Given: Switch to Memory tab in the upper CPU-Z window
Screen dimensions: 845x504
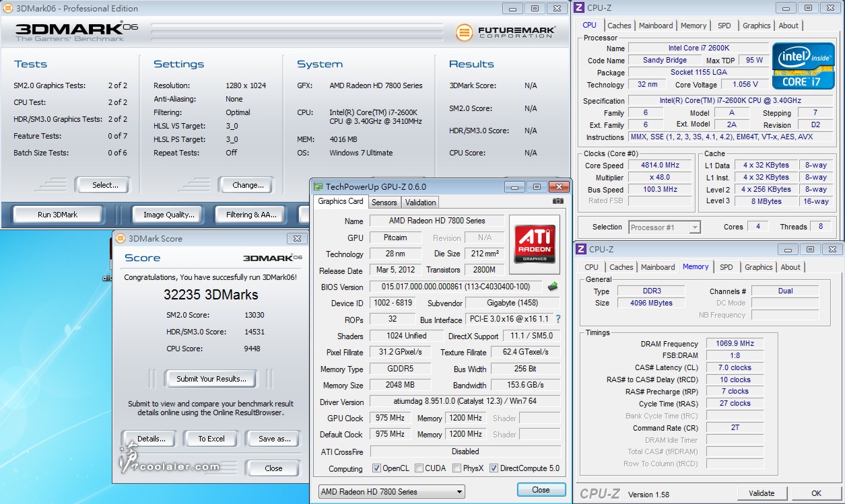Looking at the screenshot, I should tap(694, 26).
